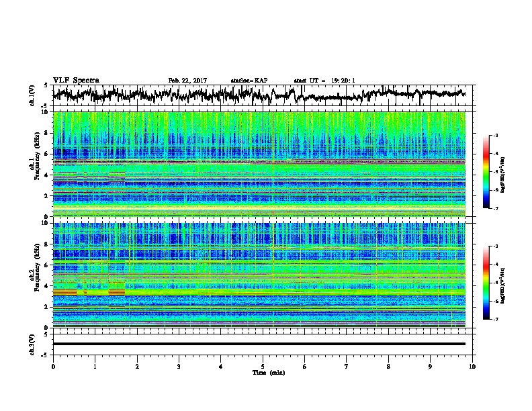Click the -7 tick on ch.2 color bar
This screenshot has height=411, width=532.
tap(495, 320)
